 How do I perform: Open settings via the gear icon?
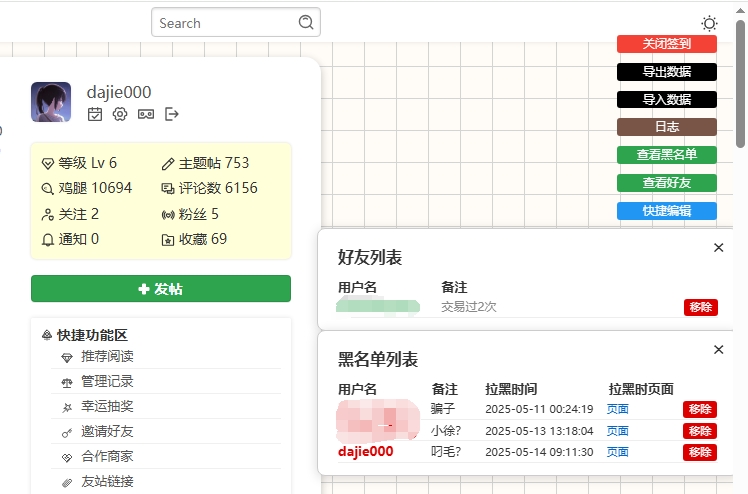[x=120, y=114]
